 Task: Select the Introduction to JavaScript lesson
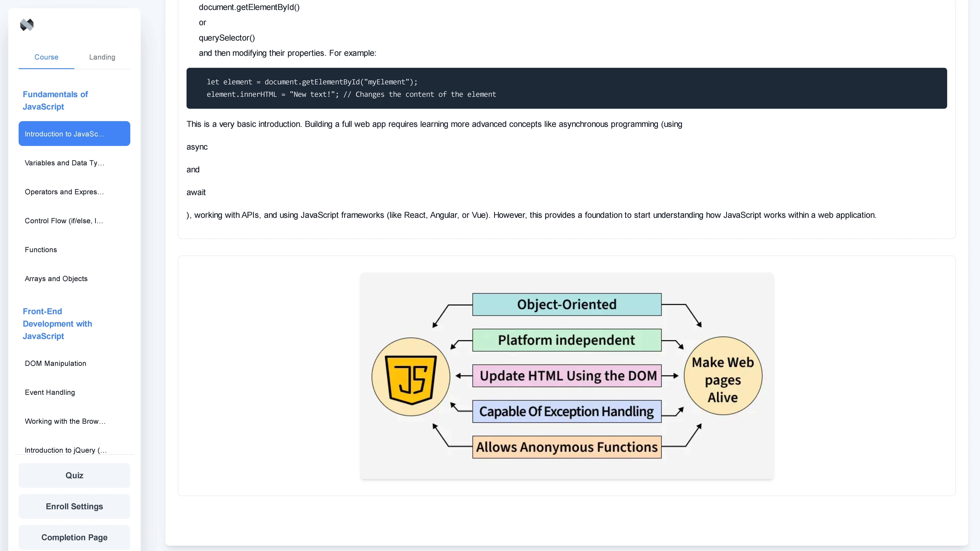click(74, 133)
